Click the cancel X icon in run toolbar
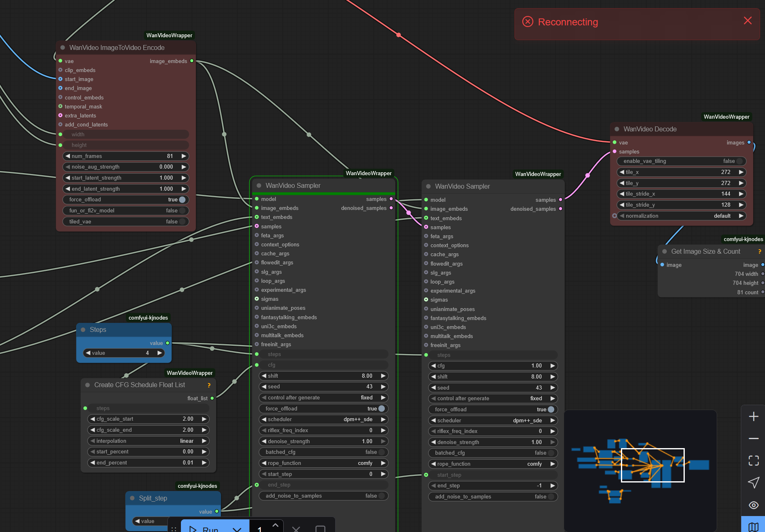The image size is (765, 532). (x=296, y=529)
